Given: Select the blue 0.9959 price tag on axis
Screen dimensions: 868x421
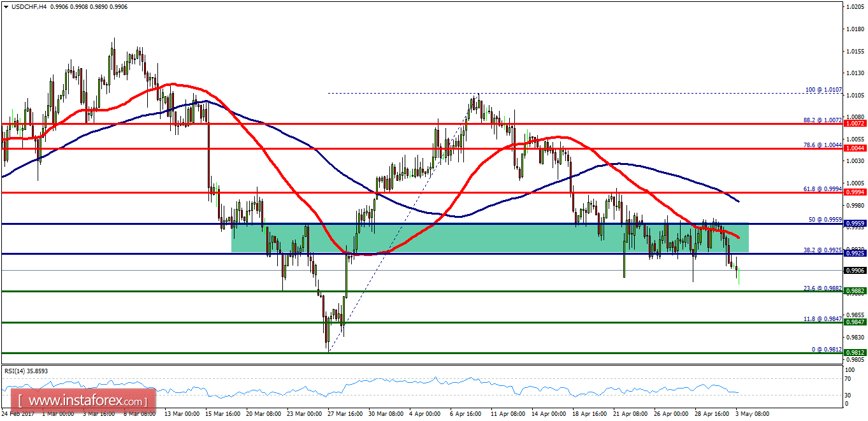Looking at the screenshot, I should point(855,224).
